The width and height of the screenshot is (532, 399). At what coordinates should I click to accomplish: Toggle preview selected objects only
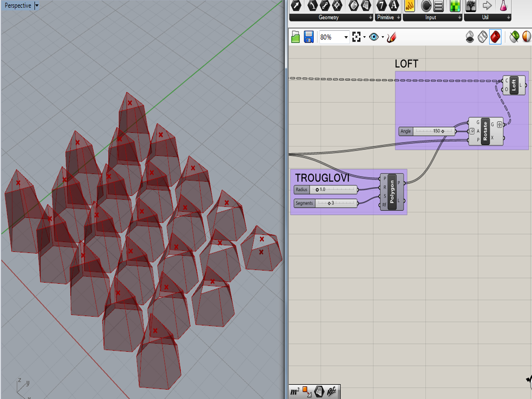pos(514,37)
